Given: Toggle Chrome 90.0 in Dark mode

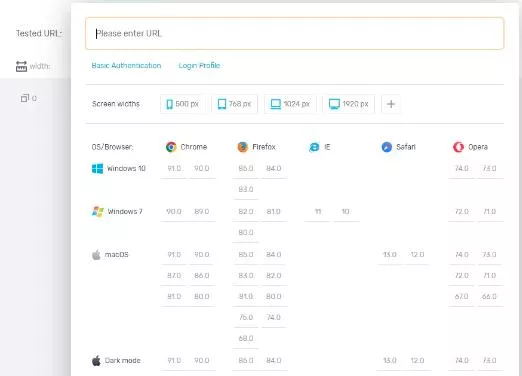Looking at the screenshot, I should tap(202, 361).
